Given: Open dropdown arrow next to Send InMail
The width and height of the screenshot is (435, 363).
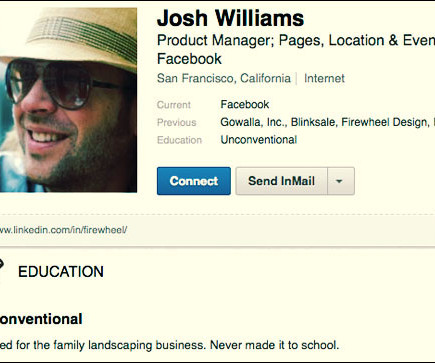Looking at the screenshot, I should 341,181.
